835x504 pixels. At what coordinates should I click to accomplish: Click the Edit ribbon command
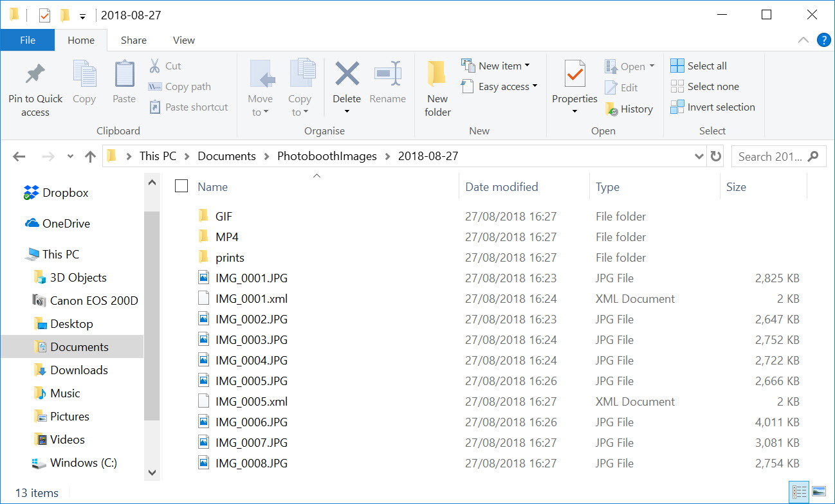tap(621, 87)
